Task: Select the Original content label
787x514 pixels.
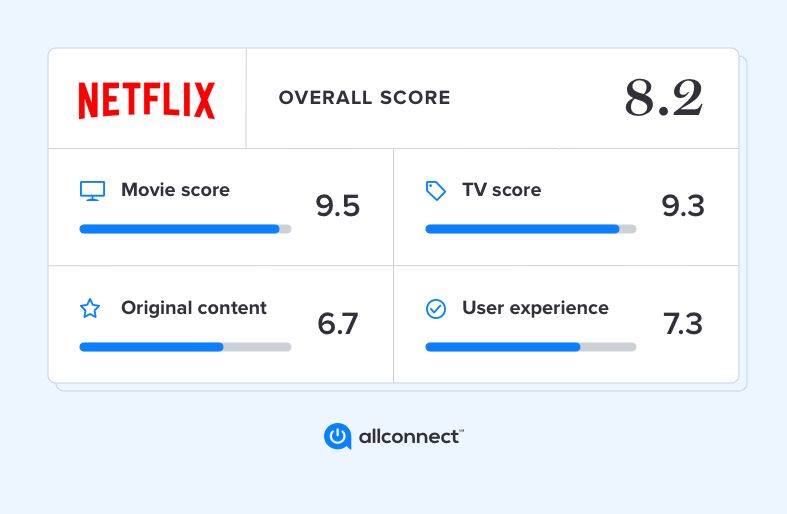Action: coord(194,308)
